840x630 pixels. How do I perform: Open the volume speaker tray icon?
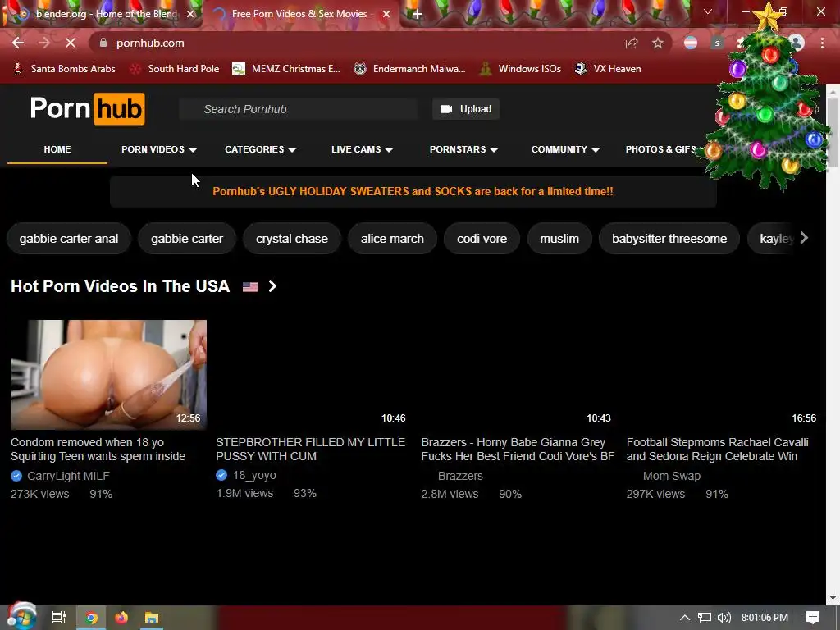tap(724, 618)
